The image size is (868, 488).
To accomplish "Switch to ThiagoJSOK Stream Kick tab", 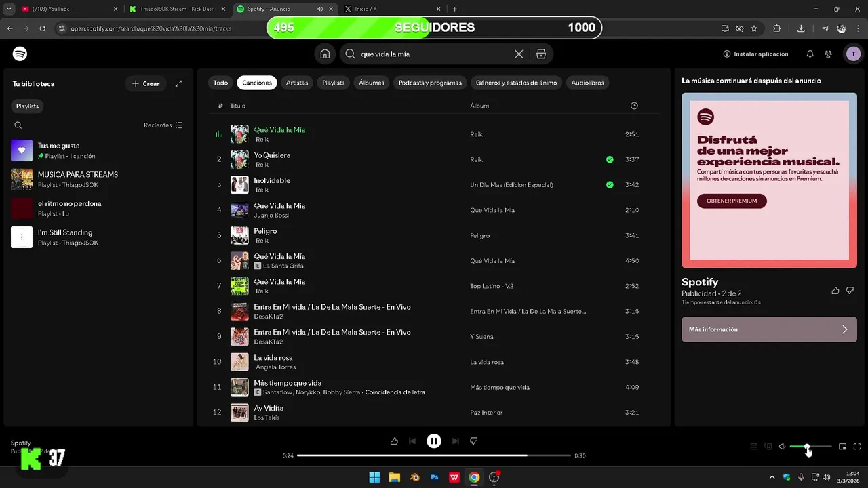I will [177, 9].
